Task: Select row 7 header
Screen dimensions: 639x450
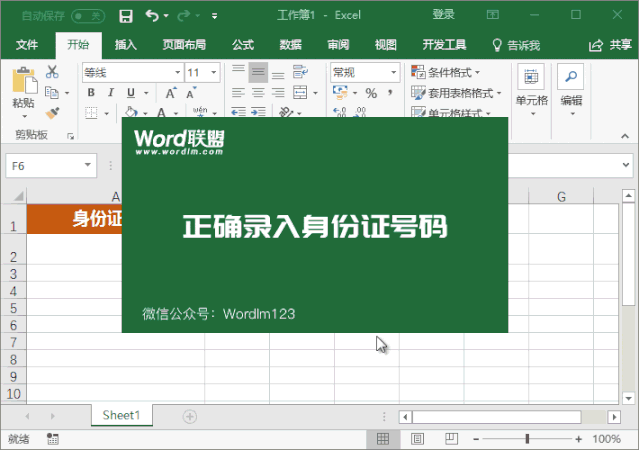Action: (13, 342)
